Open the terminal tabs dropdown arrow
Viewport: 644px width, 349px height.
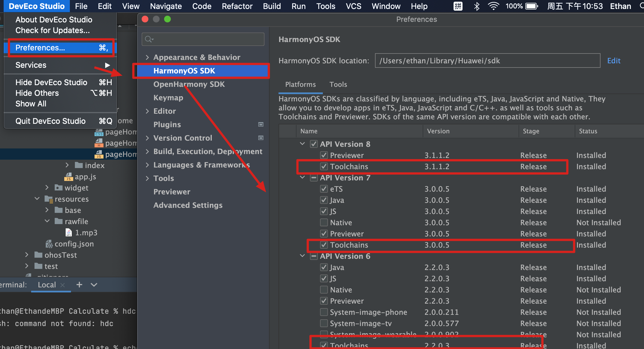(94, 285)
